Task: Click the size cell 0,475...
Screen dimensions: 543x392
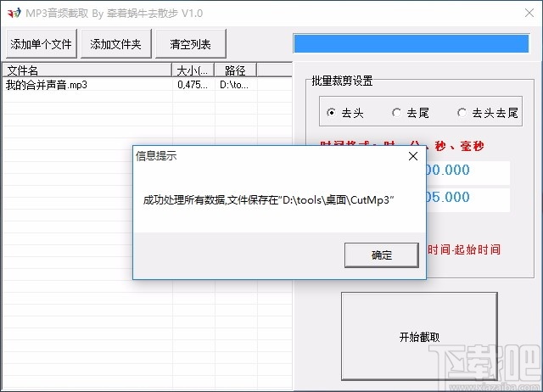Action: tap(193, 85)
